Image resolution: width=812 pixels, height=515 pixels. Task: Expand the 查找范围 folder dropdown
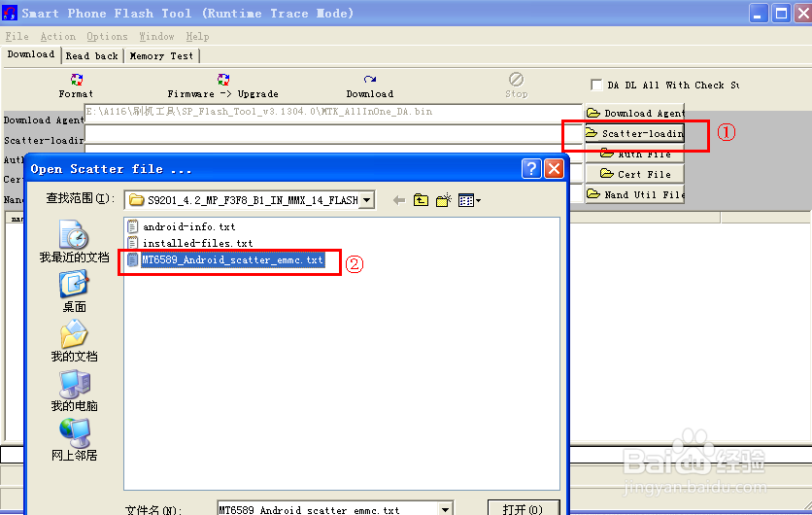pyautogui.click(x=366, y=200)
